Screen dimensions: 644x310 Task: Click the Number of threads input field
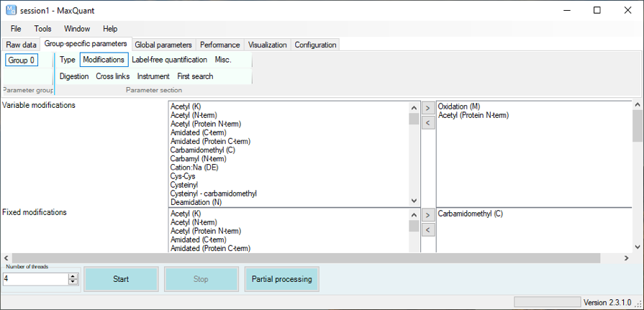tap(35, 278)
